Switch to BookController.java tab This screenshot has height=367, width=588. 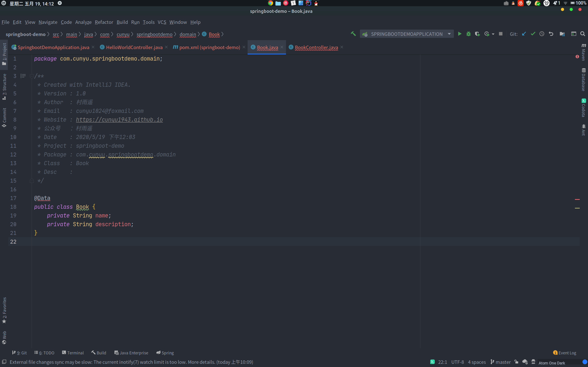pyautogui.click(x=316, y=47)
